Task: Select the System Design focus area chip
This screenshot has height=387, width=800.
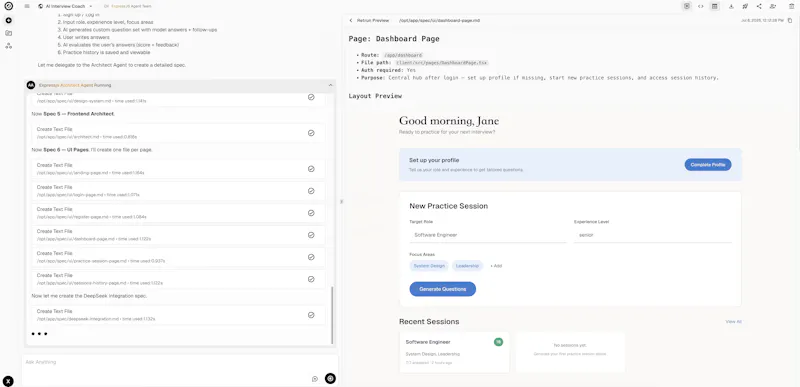Action: 429,266
